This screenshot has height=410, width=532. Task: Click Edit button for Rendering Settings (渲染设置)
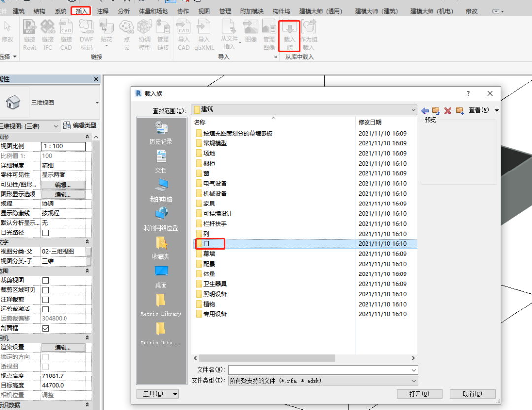pyautogui.click(x=63, y=348)
